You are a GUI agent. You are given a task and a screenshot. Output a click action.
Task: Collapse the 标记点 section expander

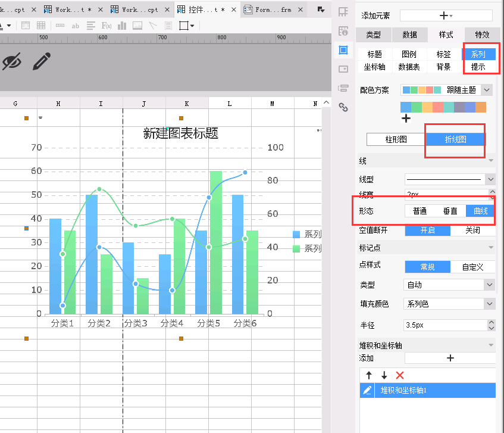491,247
